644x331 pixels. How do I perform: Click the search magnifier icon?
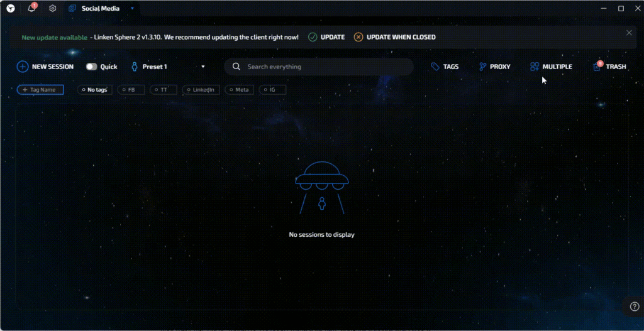236,67
